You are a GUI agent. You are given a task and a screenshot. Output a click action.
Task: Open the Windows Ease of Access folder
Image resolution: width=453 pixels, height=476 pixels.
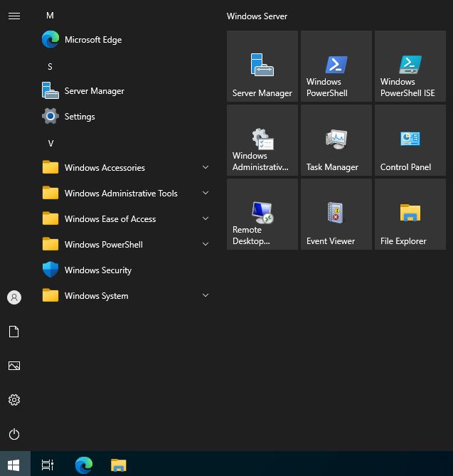pos(124,219)
